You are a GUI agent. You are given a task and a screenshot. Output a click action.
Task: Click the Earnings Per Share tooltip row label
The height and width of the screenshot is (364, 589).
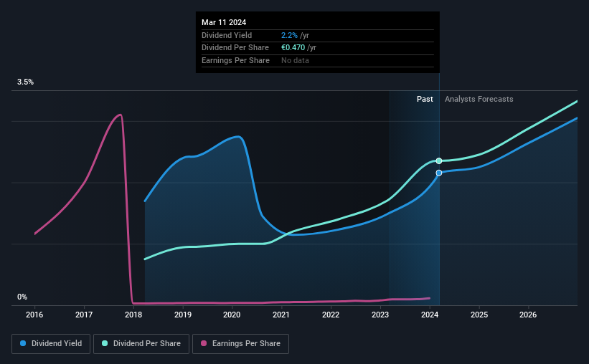tap(235, 60)
